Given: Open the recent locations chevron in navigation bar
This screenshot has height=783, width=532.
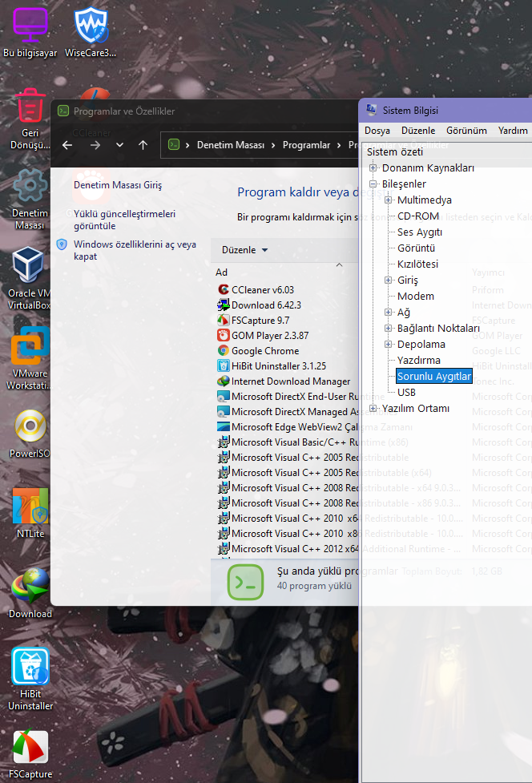Looking at the screenshot, I should (x=119, y=145).
